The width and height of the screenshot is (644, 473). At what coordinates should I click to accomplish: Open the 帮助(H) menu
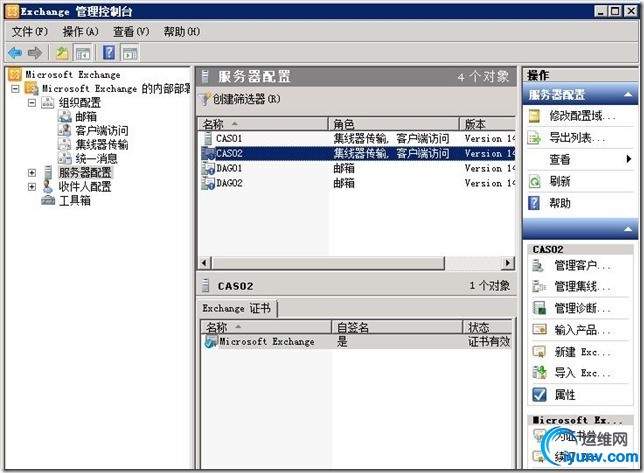[x=182, y=32]
